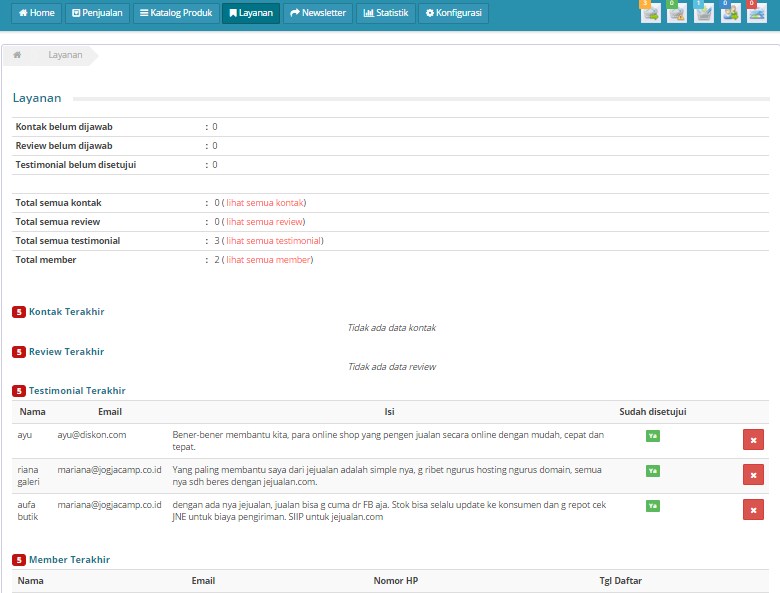Toggle approval status for ayu's testimonial
780x593 pixels.
652,436
